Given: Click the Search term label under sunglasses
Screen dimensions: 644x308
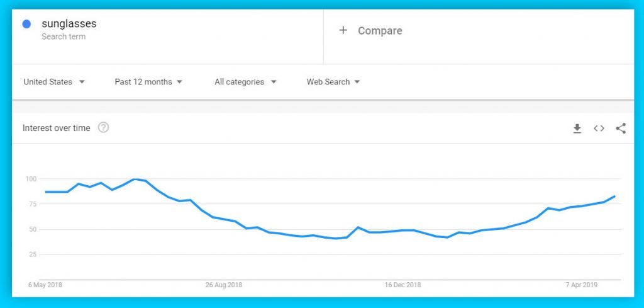Looking at the screenshot, I should (x=64, y=37).
